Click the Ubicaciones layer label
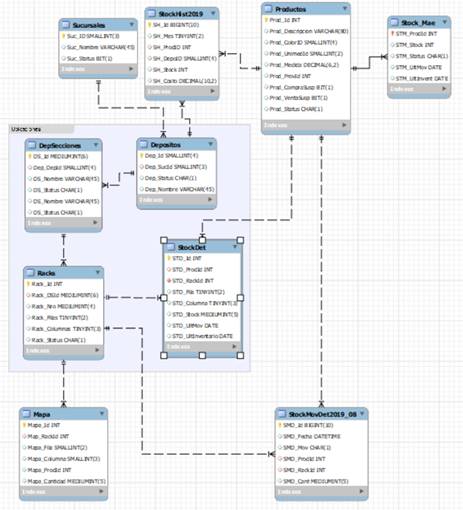This screenshot has width=463, height=510. tap(26, 129)
